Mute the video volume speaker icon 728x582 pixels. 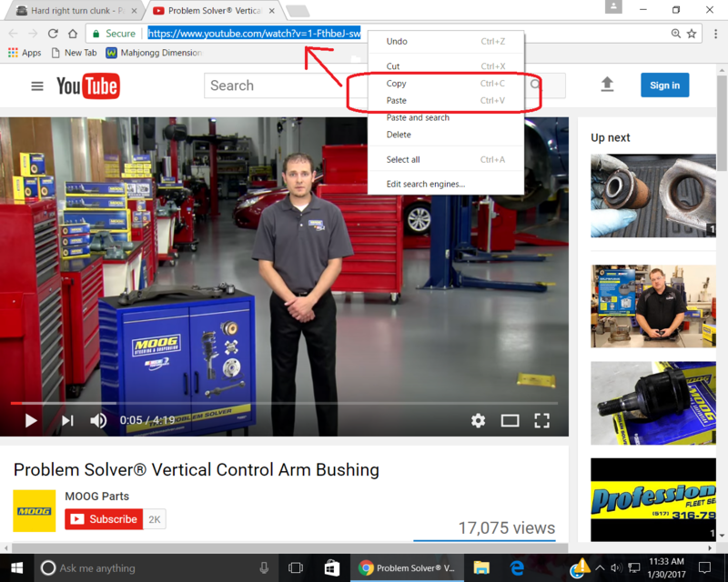tap(98, 420)
